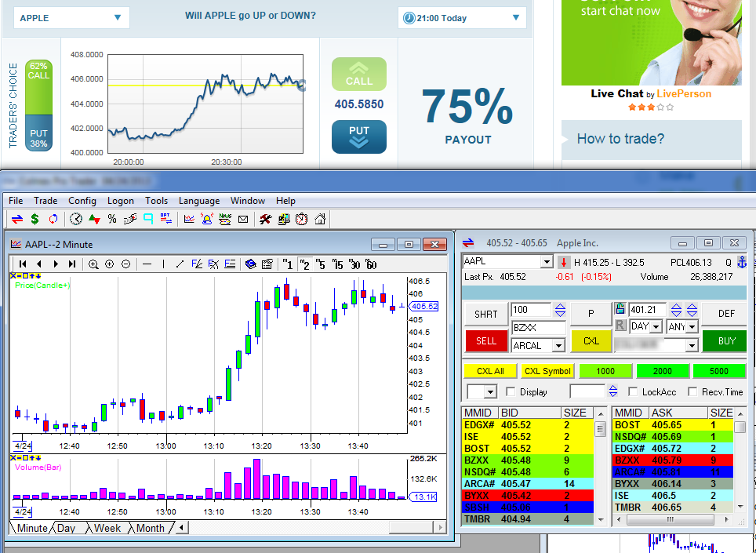Select the diagonal trend line tool
The width and height of the screenshot is (756, 553).
pyautogui.click(x=180, y=264)
